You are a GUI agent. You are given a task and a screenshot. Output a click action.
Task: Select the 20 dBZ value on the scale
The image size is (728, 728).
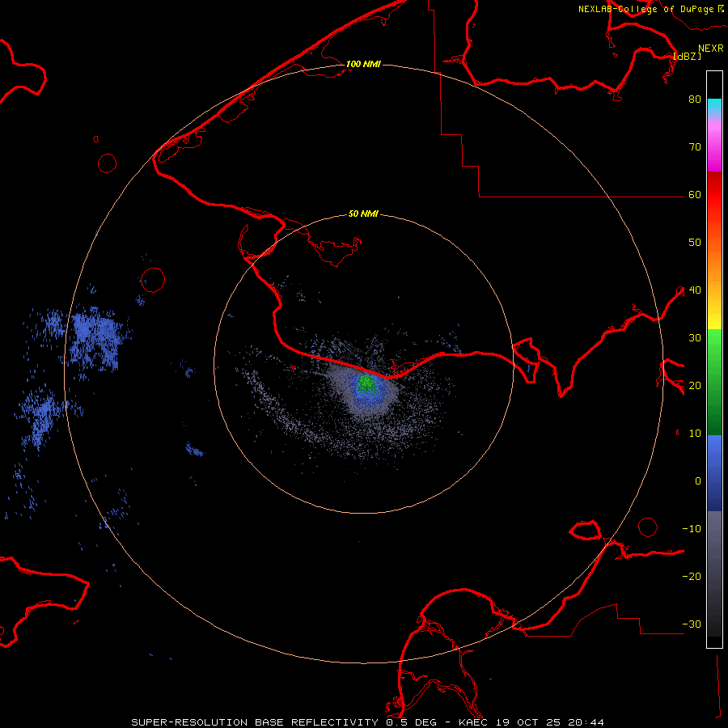click(695, 385)
